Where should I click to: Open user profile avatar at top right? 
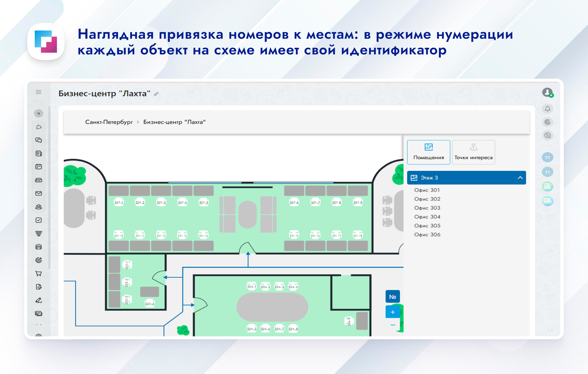[548, 93]
